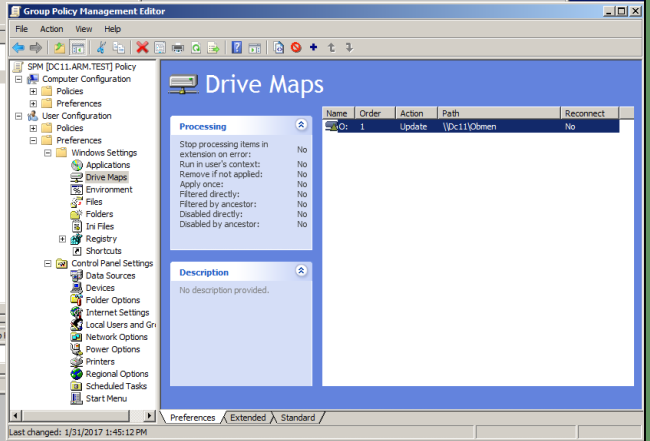Screen dimensions: 650x441
Task: Toggle the Show/Hide Console Tree icon
Action: click(x=78, y=48)
